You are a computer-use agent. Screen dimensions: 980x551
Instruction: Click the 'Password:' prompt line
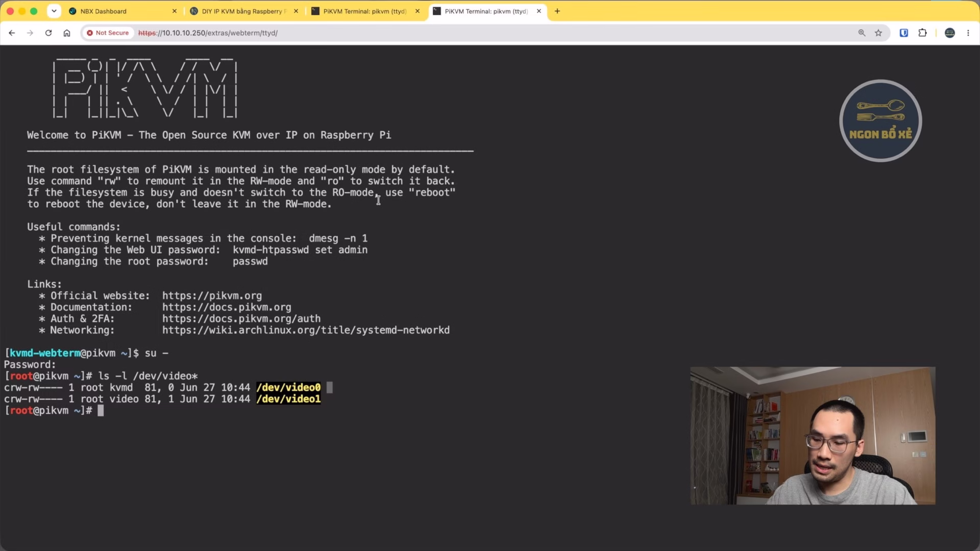[x=30, y=365]
